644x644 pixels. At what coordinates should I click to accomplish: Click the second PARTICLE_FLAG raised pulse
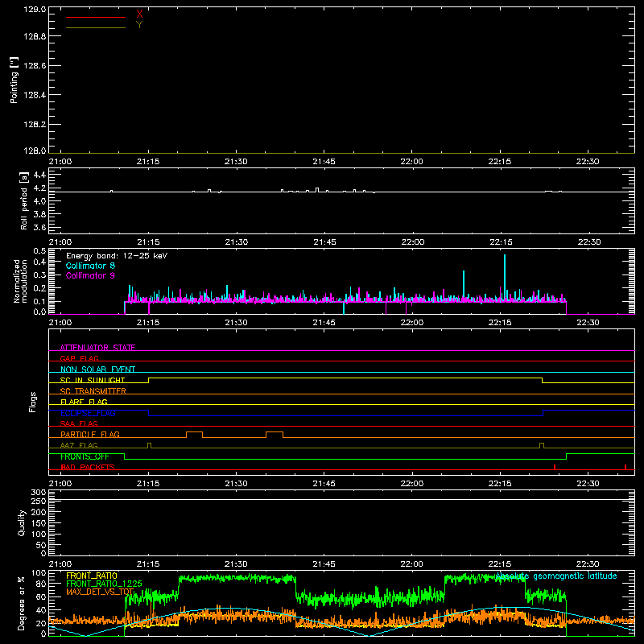click(275, 435)
